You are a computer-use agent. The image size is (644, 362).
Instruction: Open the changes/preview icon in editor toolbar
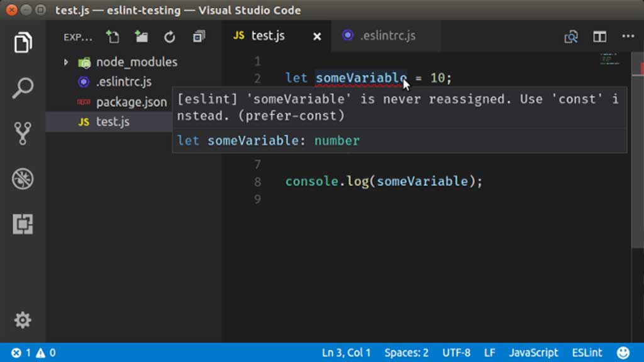[571, 37]
